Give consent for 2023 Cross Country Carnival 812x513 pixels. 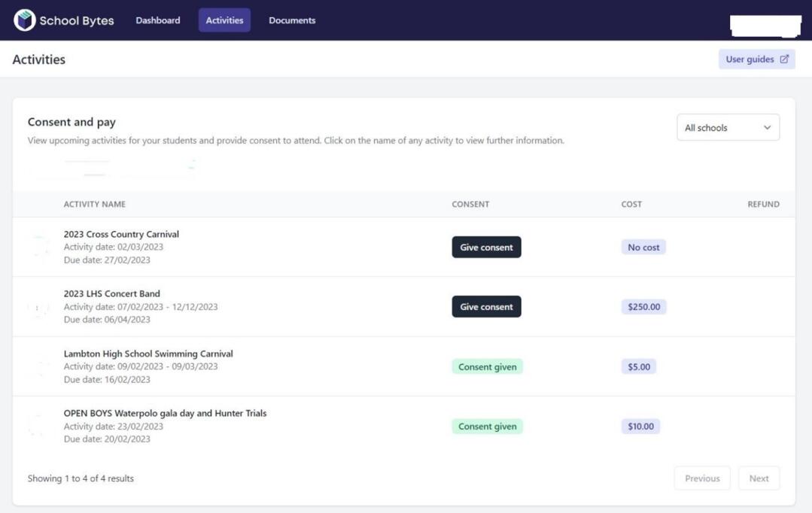pyautogui.click(x=486, y=247)
